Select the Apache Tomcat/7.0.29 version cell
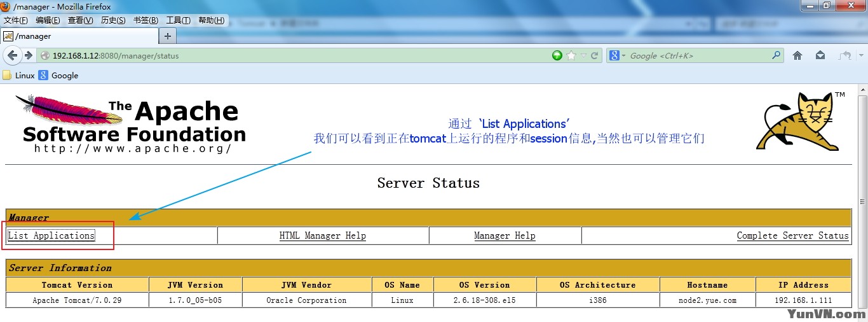 coord(77,300)
